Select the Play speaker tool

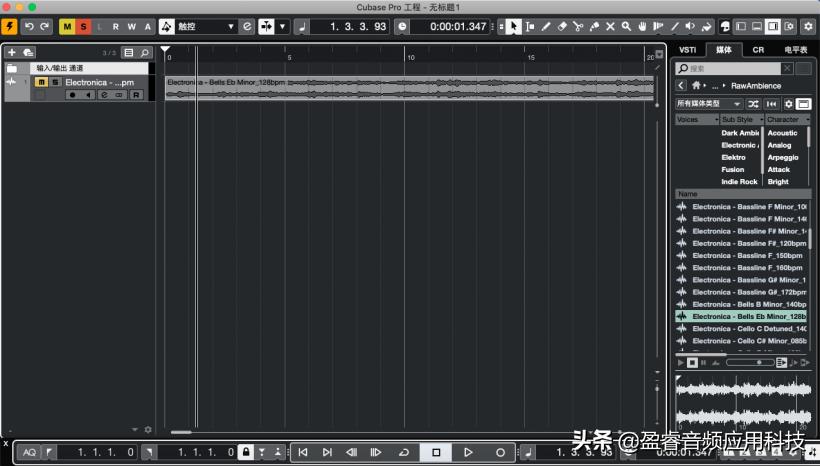690,27
